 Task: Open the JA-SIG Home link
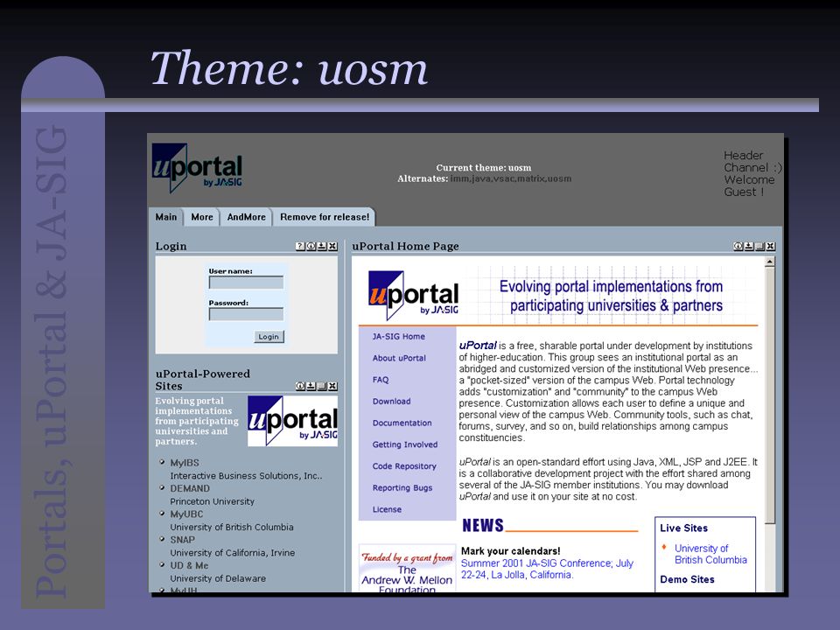pyautogui.click(x=399, y=336)
